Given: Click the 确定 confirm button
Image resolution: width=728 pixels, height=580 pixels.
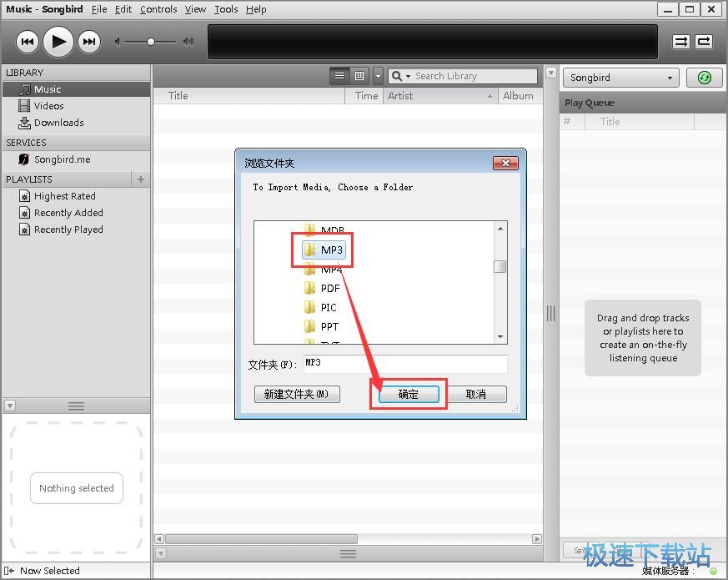Looking at the screenshot, I should point(409,395).
